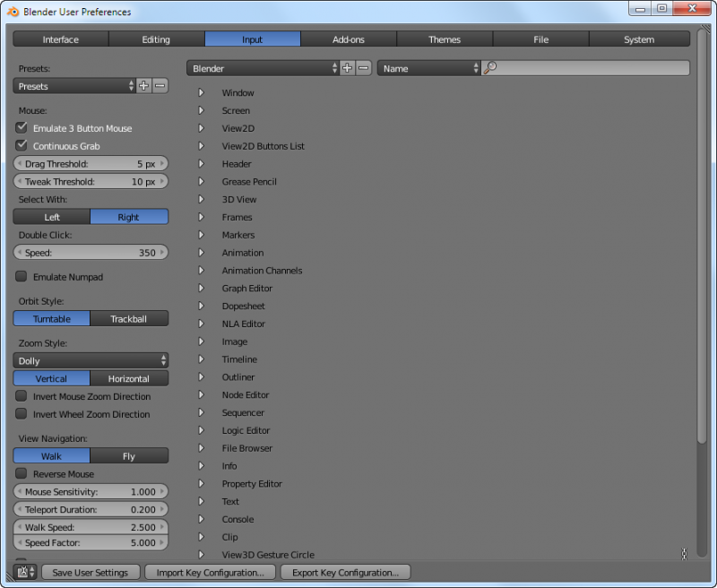
Task: Expand the Screen keymap section
Action: 201,110
